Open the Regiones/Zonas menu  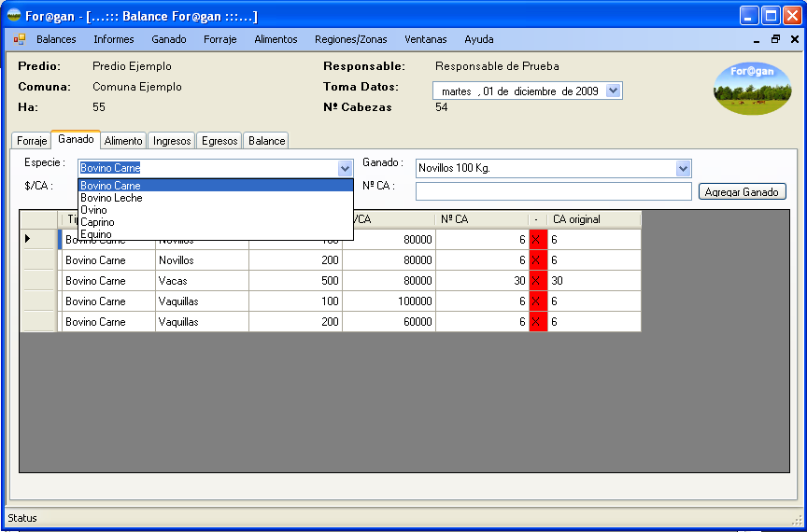[x=350, y=39]
